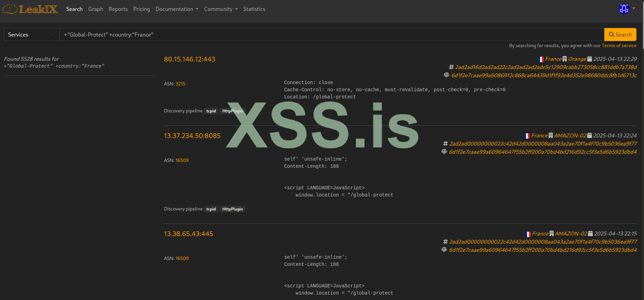Open the Pricing page

[x=142, y=9]
